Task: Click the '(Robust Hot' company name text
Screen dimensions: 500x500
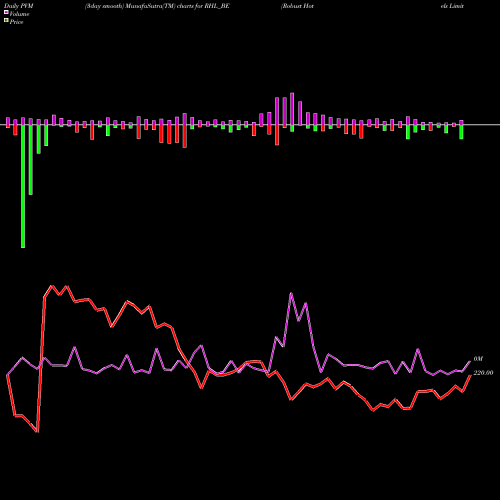Action: tap(297, 6)
